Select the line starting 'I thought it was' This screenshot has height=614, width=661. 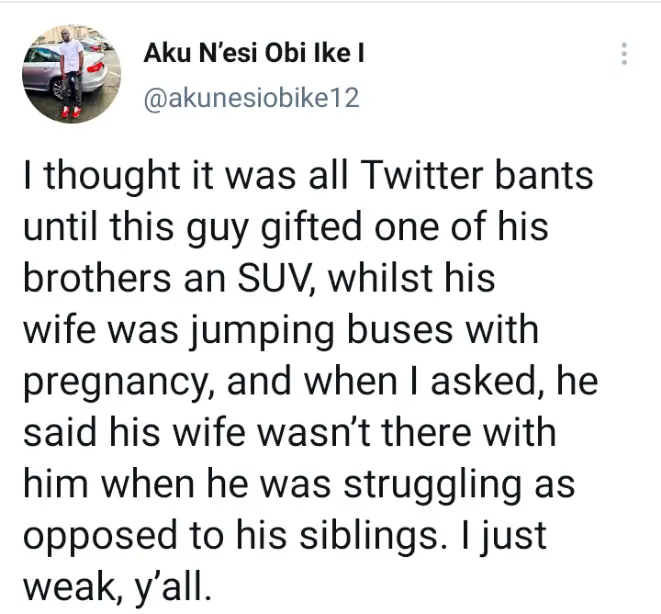pyautogui.click(x=309, y=175)
